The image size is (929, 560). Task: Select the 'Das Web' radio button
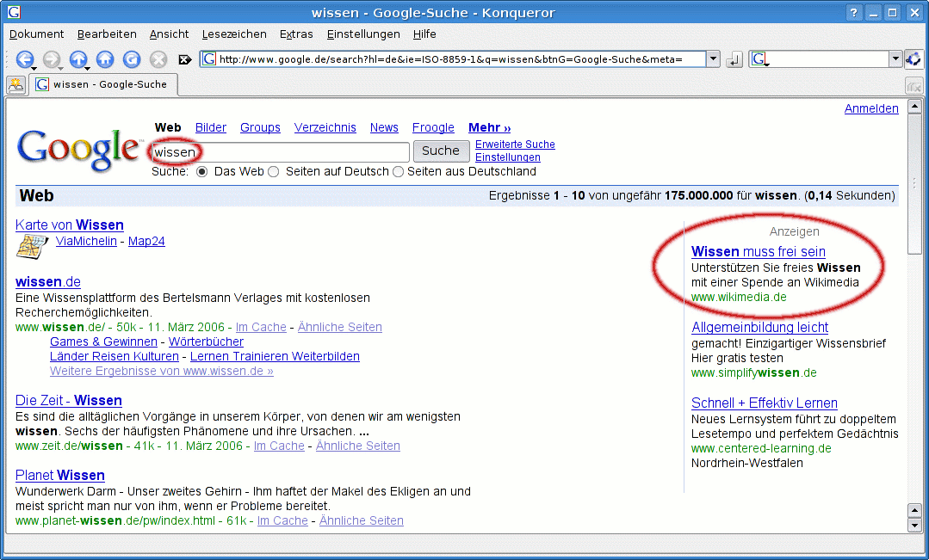click(202, 172)
